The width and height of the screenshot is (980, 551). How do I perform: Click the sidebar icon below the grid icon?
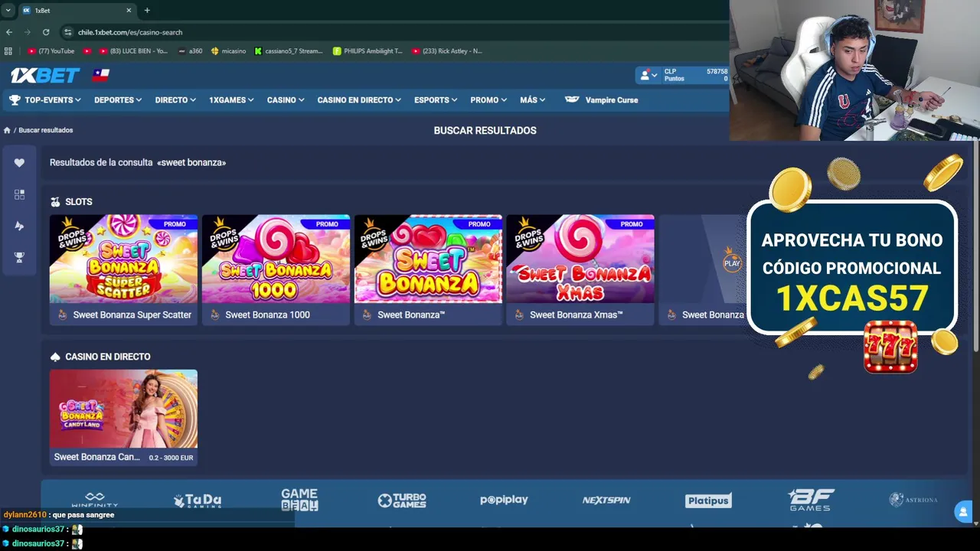click(x=19, y=226)
